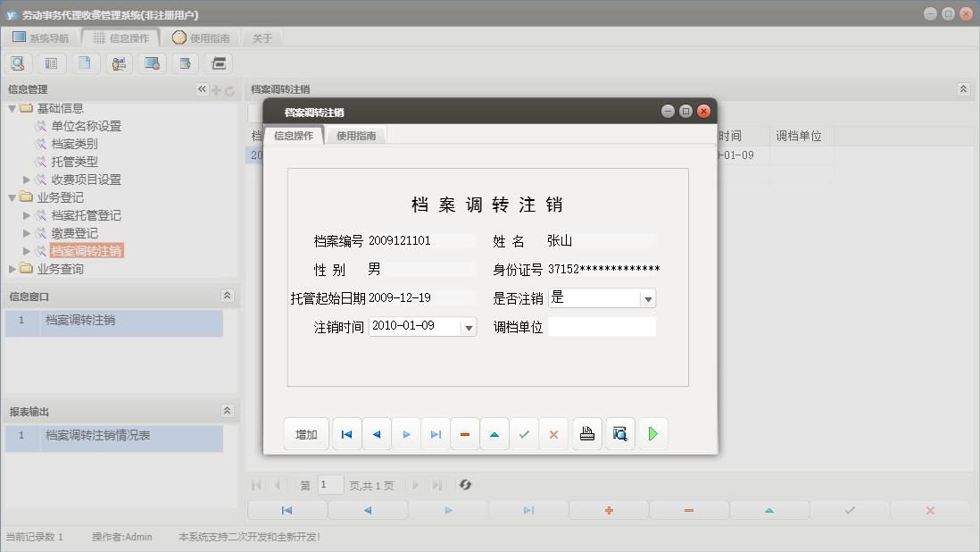Click the refresh icon on the pager bar

coord(464,485)
